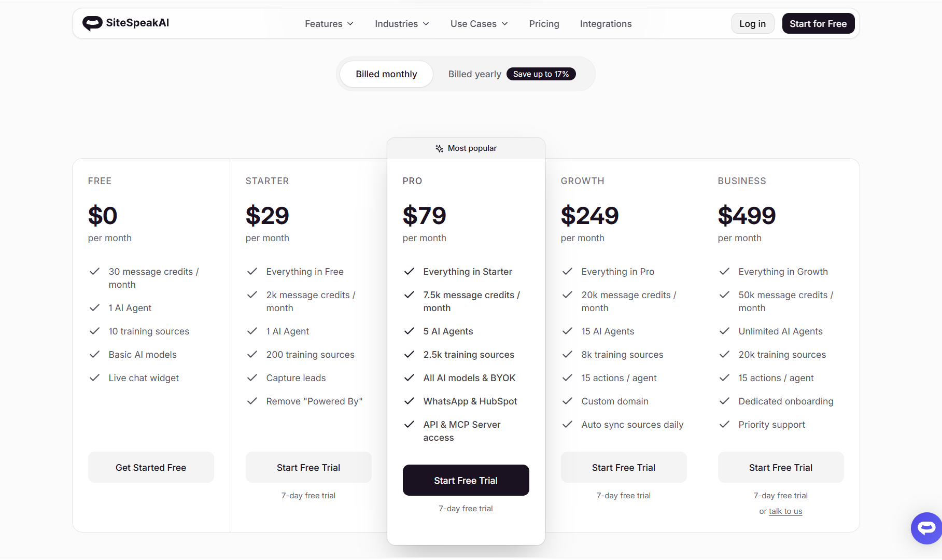Expand the Industries dropdown menu
Screen dimensions: 942x560
(402, 24)
